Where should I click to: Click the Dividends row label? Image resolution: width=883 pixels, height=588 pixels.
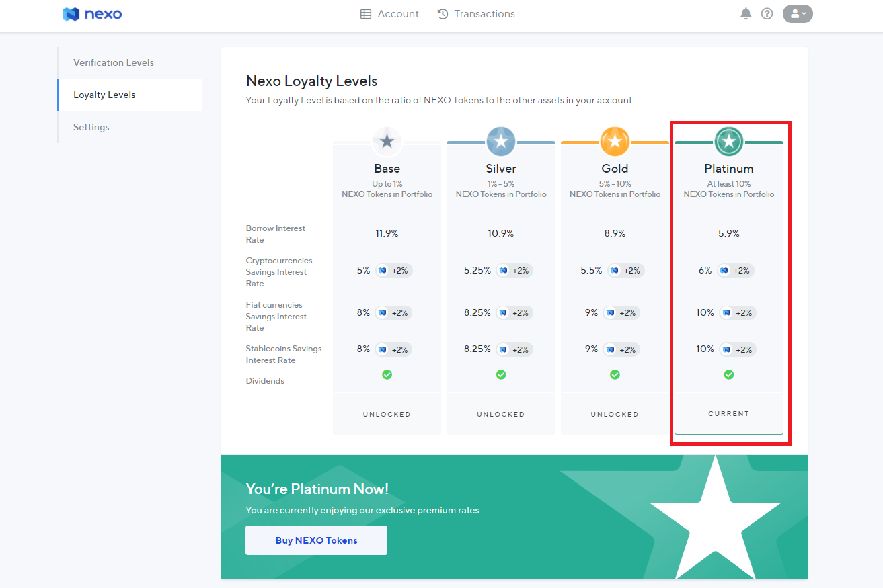pos(265,381)
